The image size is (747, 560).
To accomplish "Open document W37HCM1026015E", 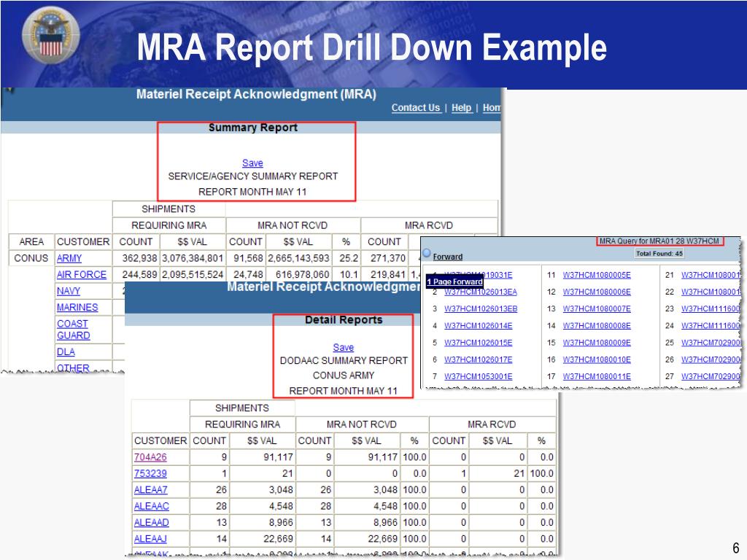I will [x=479, y=343].
